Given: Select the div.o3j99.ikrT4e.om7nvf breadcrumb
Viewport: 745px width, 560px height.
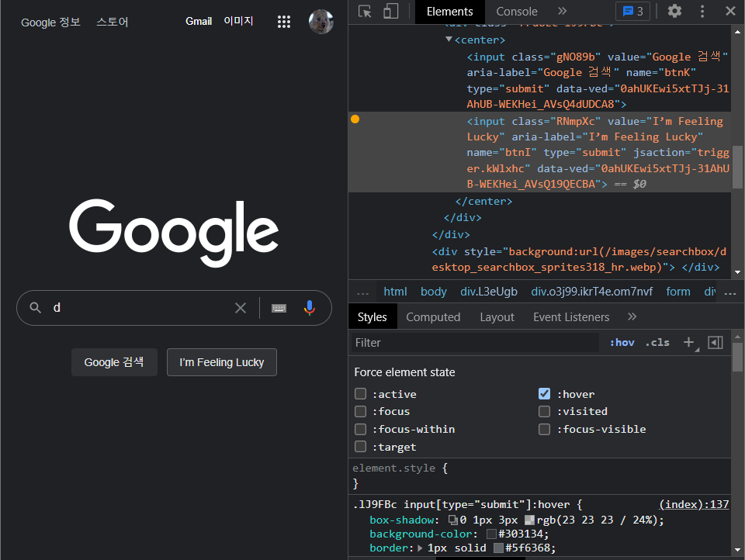Looking at the screenshot, I should 592,292.
